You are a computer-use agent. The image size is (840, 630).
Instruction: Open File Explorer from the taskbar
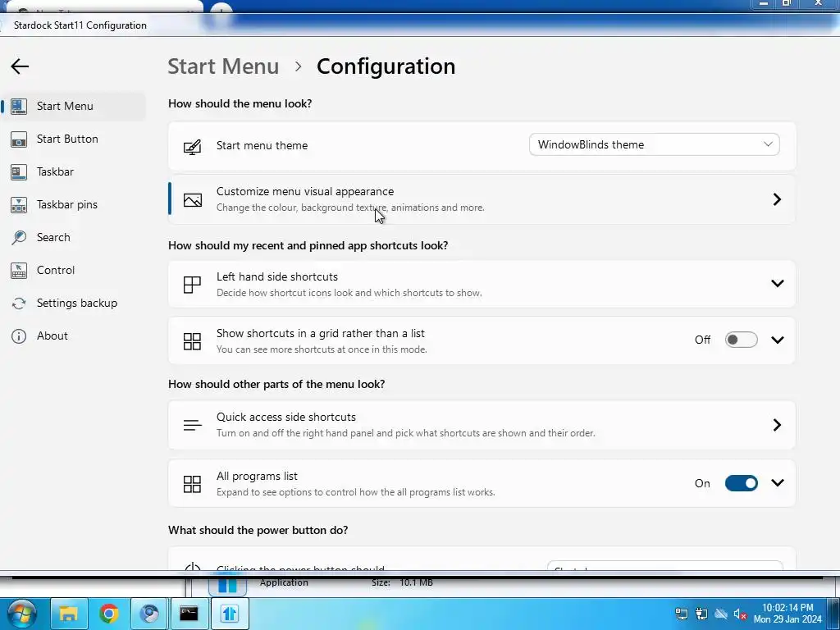tap(69, 614)
